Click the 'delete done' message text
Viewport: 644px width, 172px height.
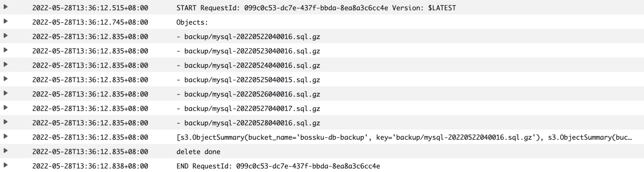pyautogui.click(x=198, y=152)
